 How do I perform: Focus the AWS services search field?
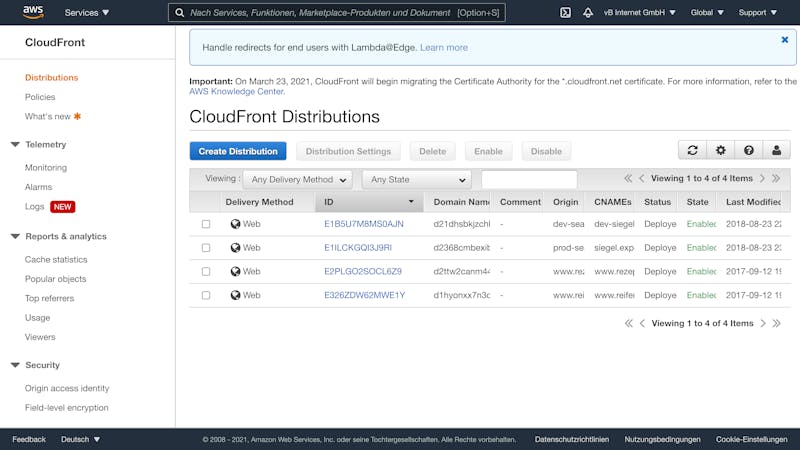point(337,12)
